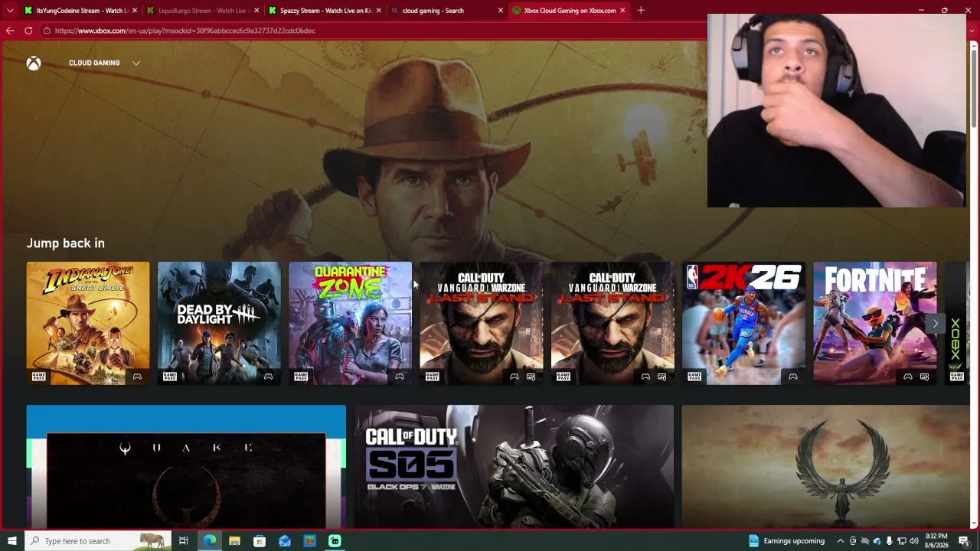This screenshot has width=980, height=551.
Task: Open a new browser tab
Action: [641, 11]
